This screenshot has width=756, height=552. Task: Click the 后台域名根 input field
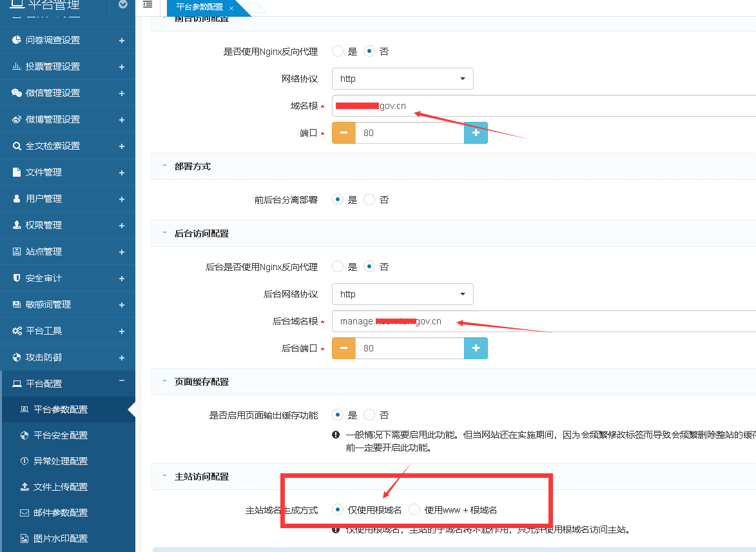coord(541,321)
